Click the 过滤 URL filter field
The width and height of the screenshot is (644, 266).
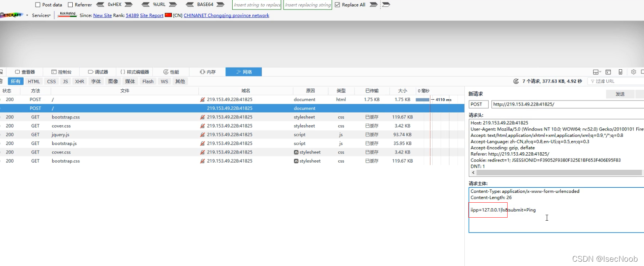616,81
